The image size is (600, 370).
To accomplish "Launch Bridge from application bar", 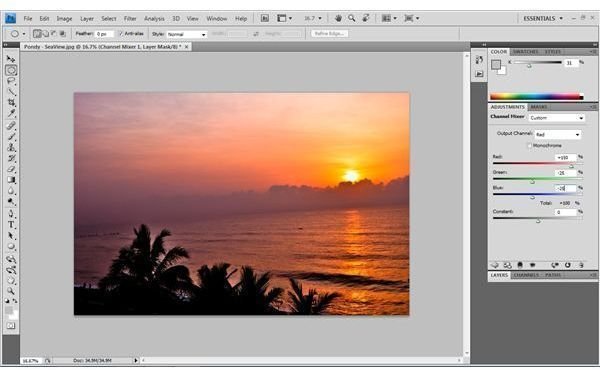I will [x=265, y=18].
